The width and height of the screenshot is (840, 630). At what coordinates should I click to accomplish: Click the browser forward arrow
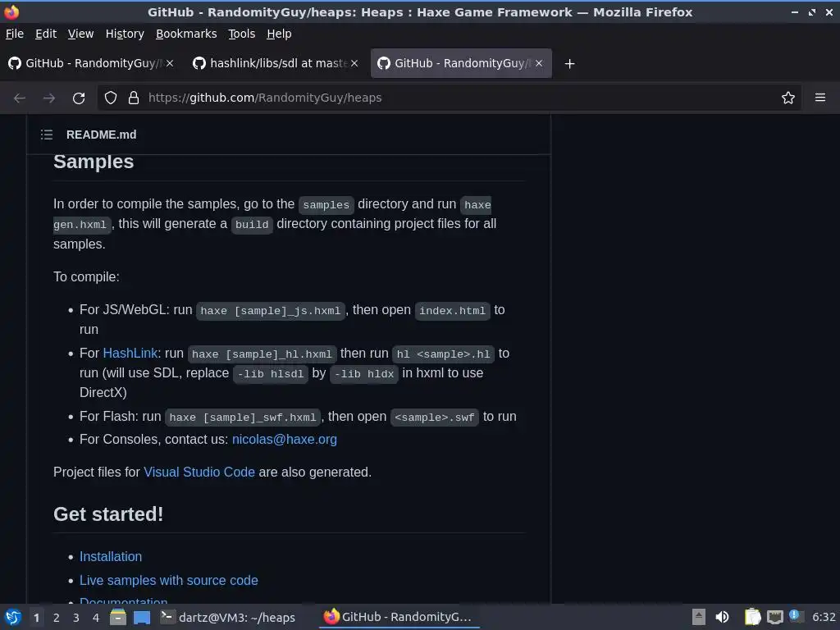coord(48,98)
